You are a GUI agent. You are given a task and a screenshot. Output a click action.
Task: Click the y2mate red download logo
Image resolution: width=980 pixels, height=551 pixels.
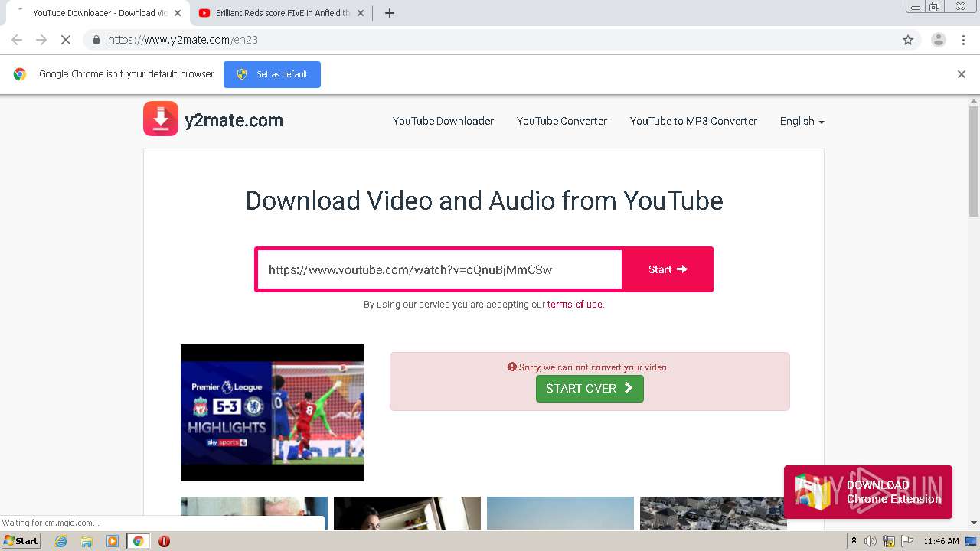coord(161,119)
